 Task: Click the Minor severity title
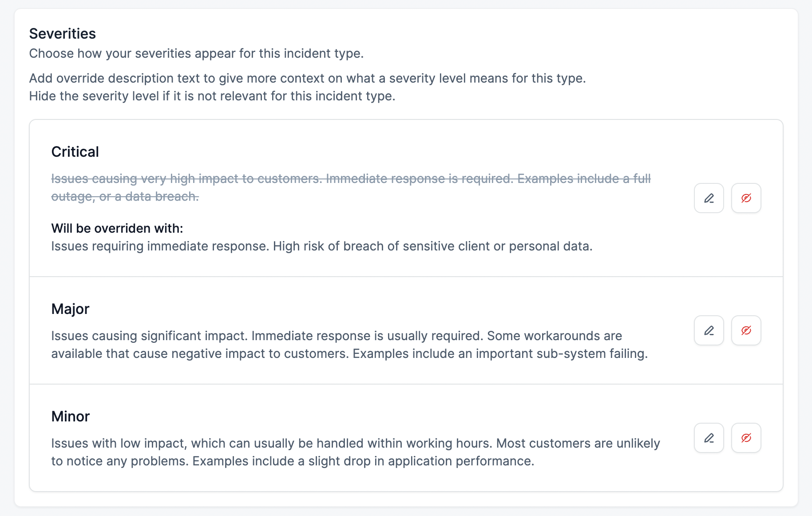pos(70,417)
